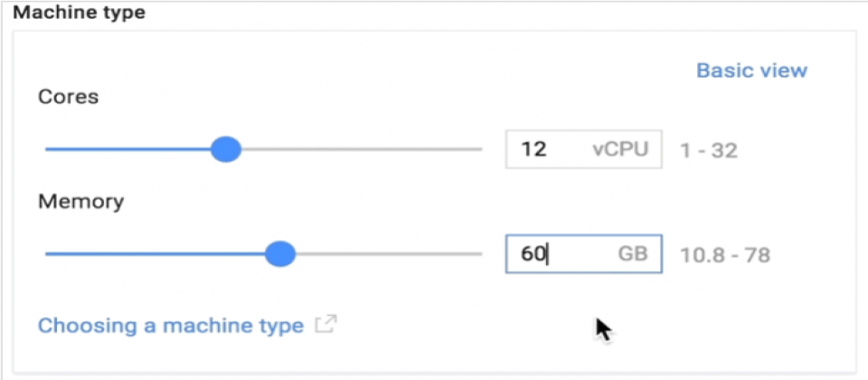Open the Choosing a machine type link
The image size is (868, 380).
coord(171,325)
